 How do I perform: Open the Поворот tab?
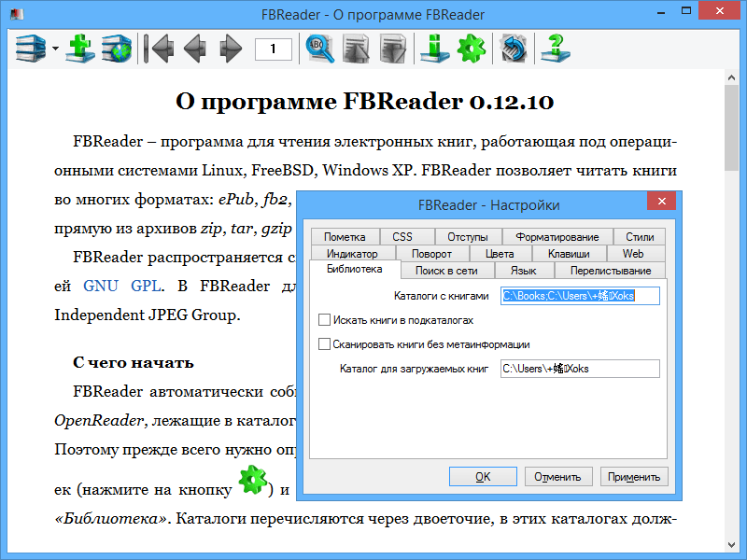(x=431, y=254)
